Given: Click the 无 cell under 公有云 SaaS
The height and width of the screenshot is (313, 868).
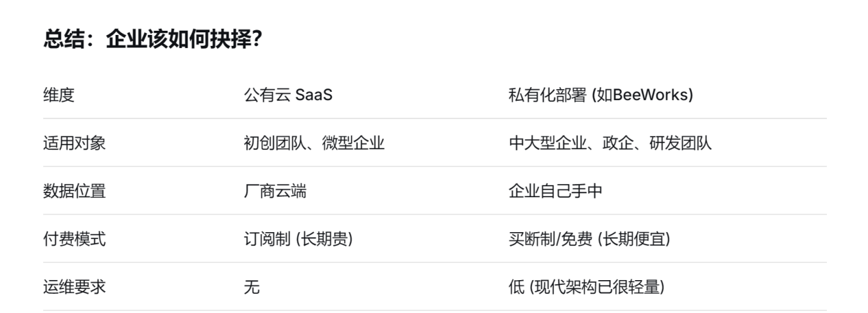Looking at the screenshot, I should (251, 286).
